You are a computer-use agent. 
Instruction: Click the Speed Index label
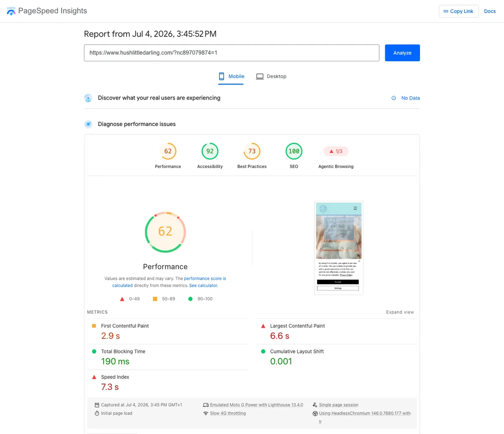tap(115, 377)
